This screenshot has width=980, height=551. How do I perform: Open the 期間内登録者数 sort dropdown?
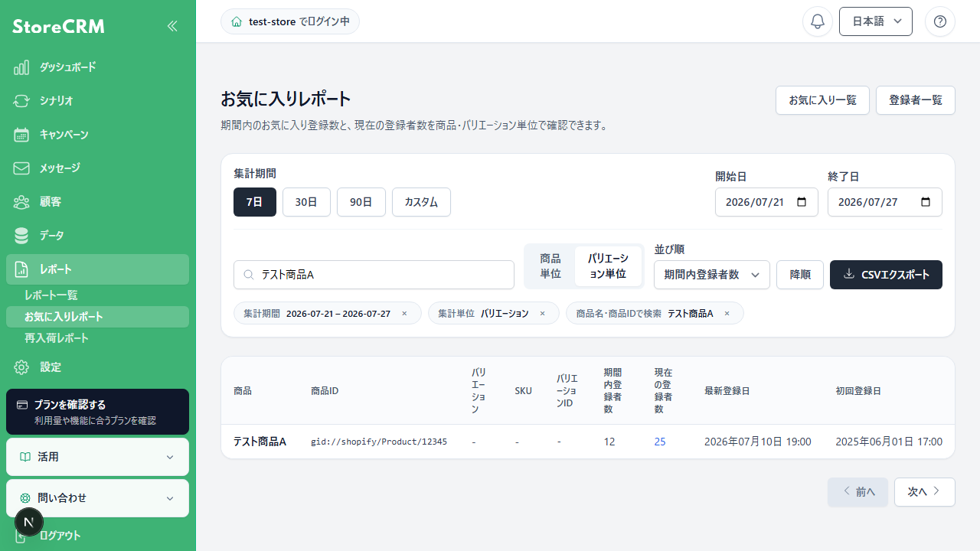tap(712, 275)
